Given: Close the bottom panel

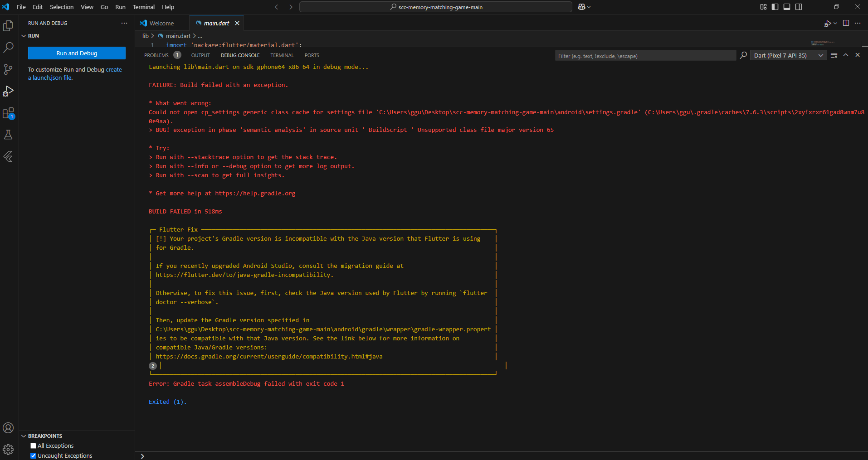Looking at the screenshot, I should click(x=858, y=55).
